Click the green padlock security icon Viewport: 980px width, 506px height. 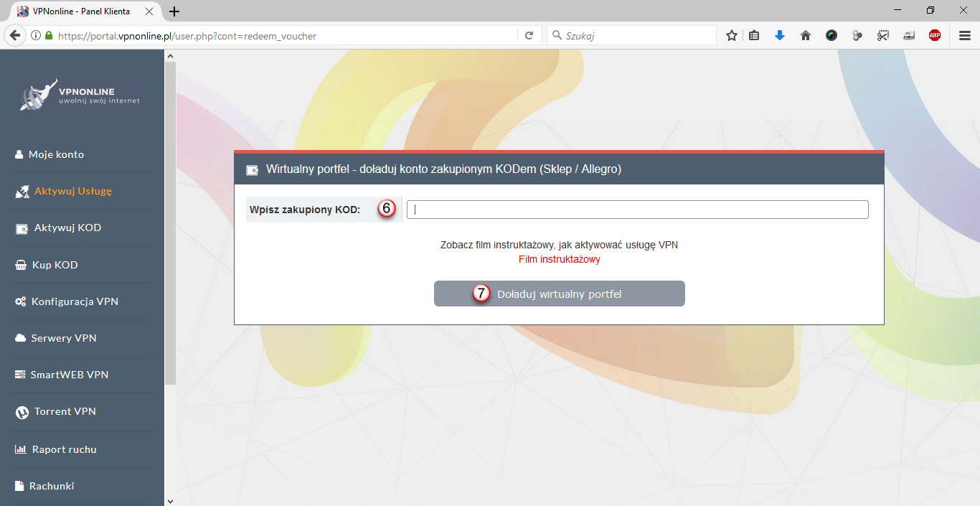click(49, 35)
